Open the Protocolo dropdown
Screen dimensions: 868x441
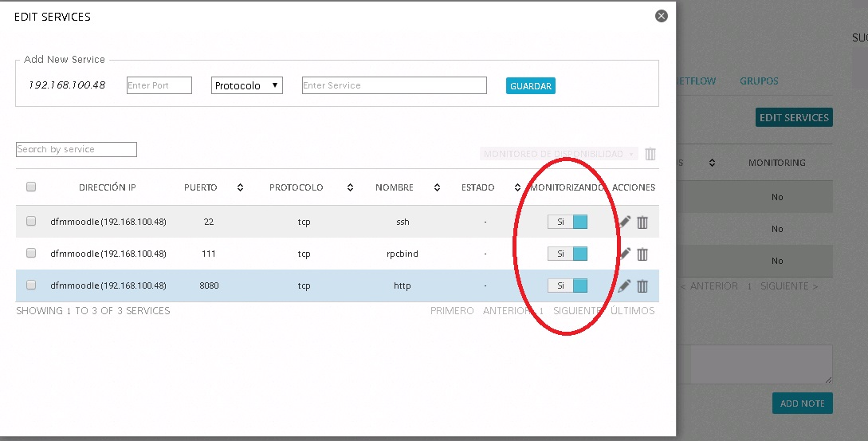click(247, 85)
